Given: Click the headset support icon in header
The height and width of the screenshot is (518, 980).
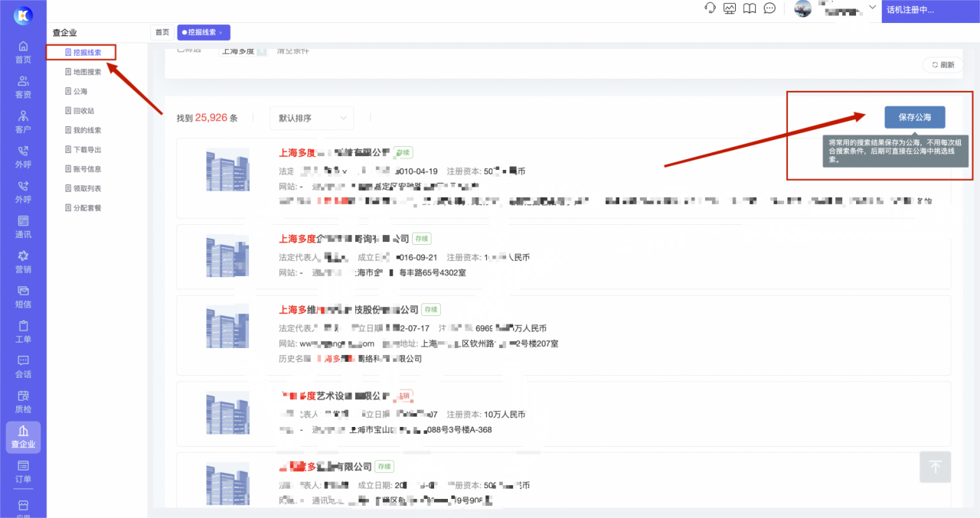Looking at the screenshot, I should click(x=710, y=8).
